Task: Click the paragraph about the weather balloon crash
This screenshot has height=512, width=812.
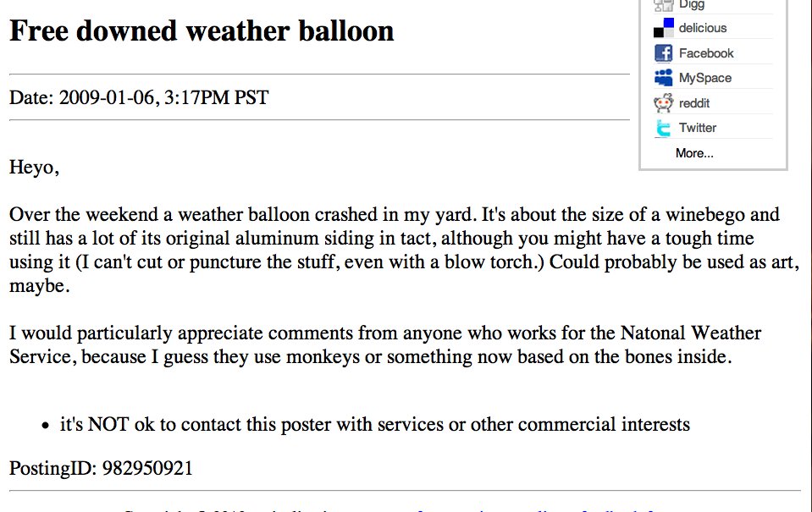Action: (404, 250)
